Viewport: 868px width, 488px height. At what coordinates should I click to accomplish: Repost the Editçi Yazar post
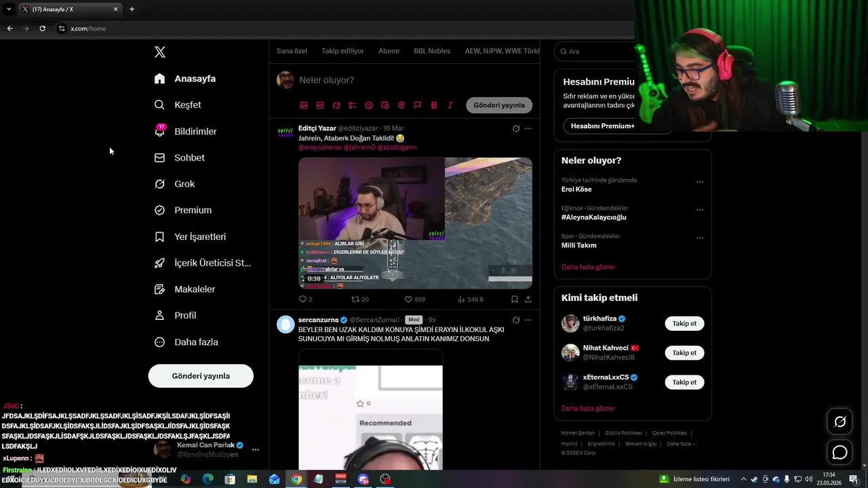[x=360, y=300]
